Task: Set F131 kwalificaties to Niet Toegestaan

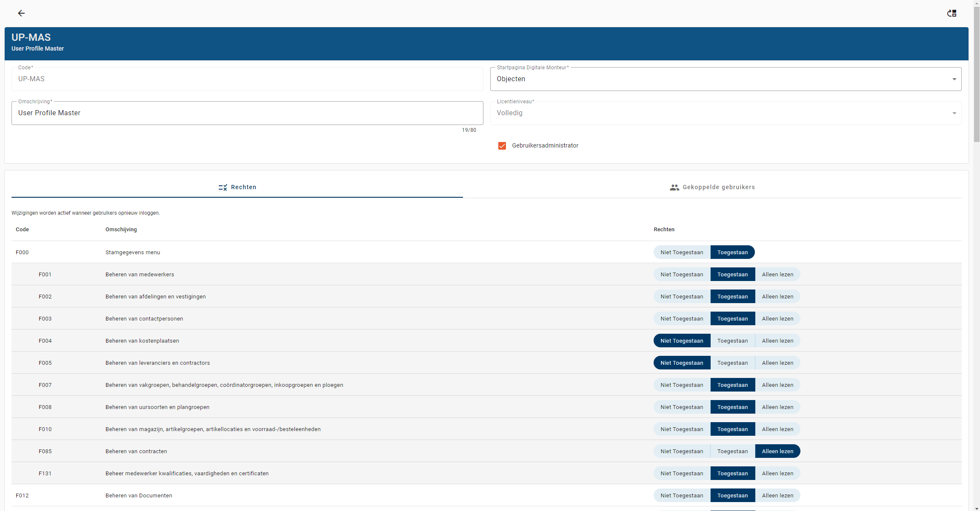Action: [x=681, y=474]
